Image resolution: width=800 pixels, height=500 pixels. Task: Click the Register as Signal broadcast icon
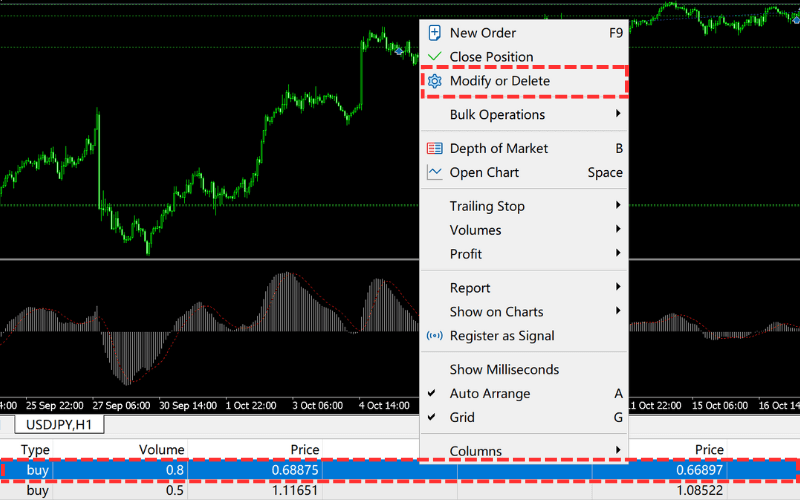[434, 336]
